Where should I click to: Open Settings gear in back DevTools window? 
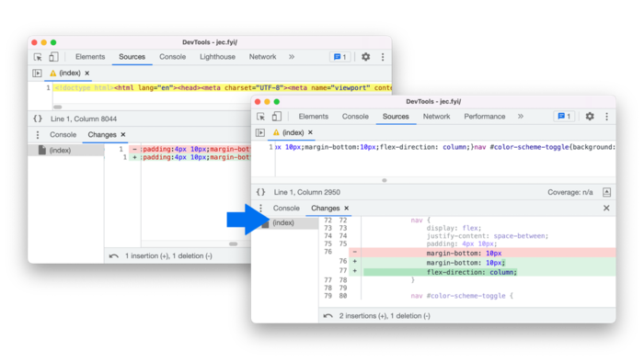(x=365, y=57)
